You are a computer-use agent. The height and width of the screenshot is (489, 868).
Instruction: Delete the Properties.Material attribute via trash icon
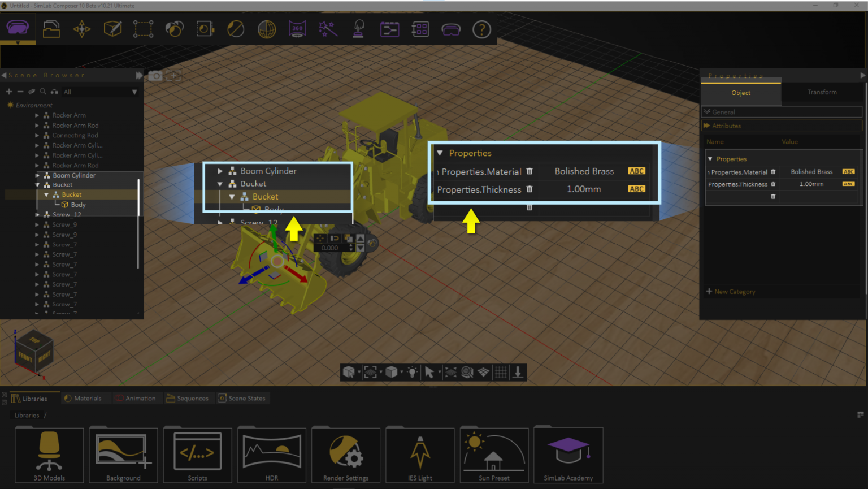(x=530, y=171)
